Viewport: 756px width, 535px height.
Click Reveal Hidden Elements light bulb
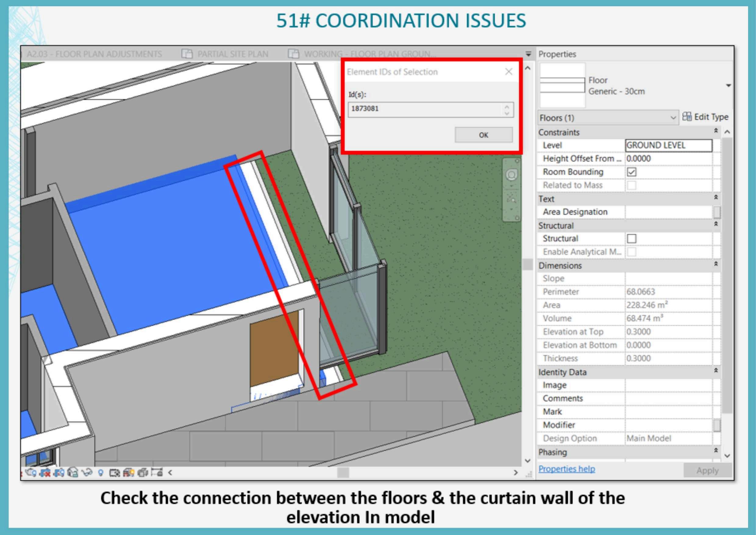[x=101, y=473]
